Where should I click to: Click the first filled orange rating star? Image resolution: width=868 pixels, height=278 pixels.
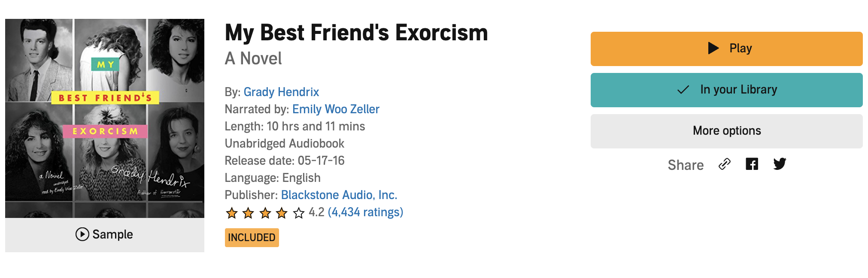(232, 213)
